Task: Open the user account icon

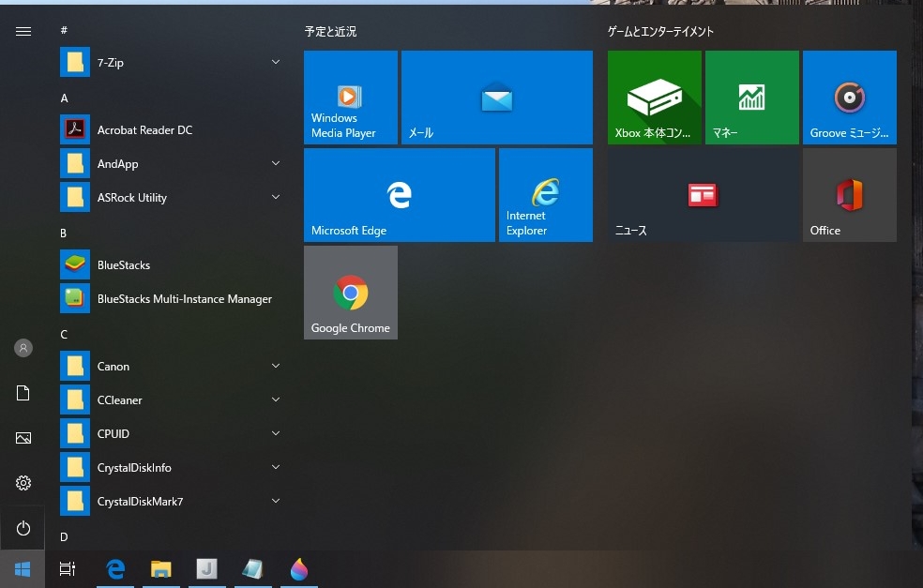Action: tap(23, 348)
